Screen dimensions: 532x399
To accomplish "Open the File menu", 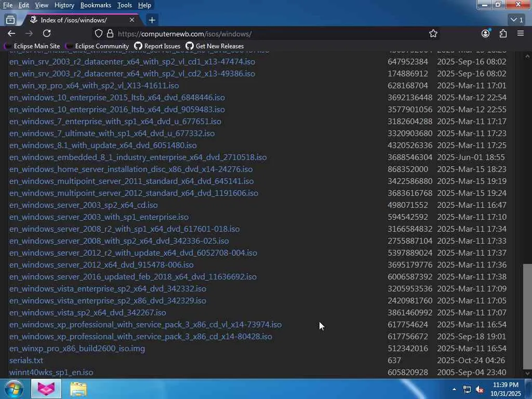I will pyautogui.click(x=7, y=5).
